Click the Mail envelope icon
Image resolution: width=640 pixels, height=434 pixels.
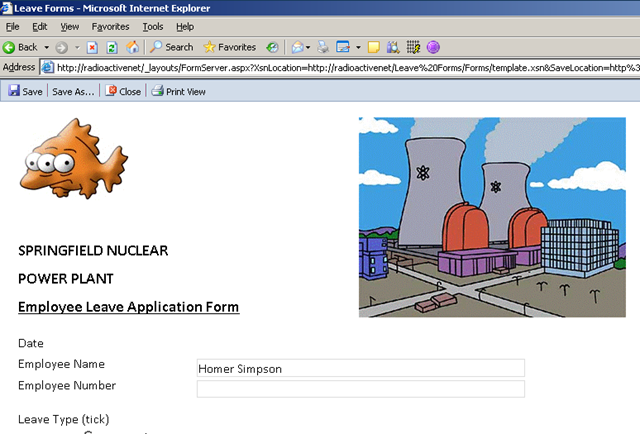coord(297,47)
